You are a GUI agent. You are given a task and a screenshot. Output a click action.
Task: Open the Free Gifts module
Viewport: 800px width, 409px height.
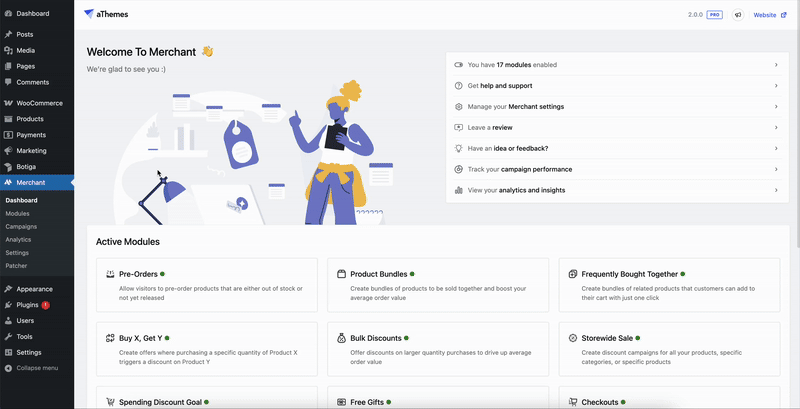click(438, 398)
